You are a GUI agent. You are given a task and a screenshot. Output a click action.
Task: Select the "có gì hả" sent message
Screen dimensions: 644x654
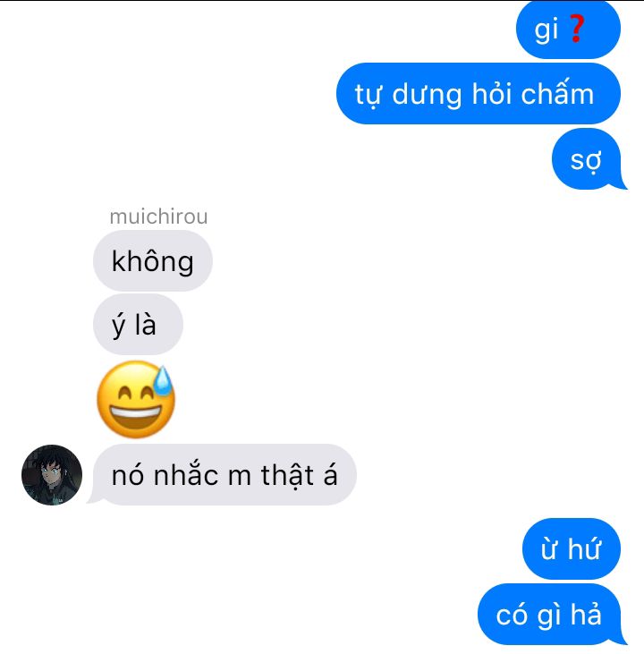551,615
